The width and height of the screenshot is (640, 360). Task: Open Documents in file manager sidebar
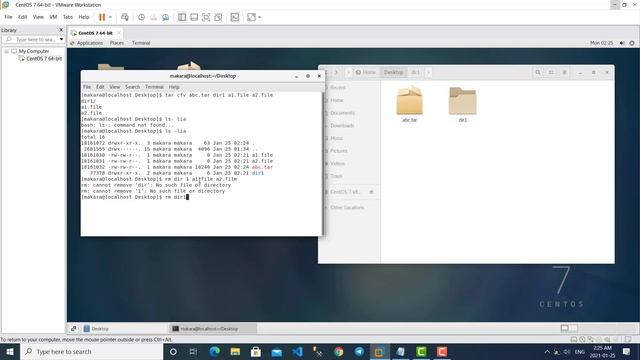pyautogui.click(x=342, y=113)
